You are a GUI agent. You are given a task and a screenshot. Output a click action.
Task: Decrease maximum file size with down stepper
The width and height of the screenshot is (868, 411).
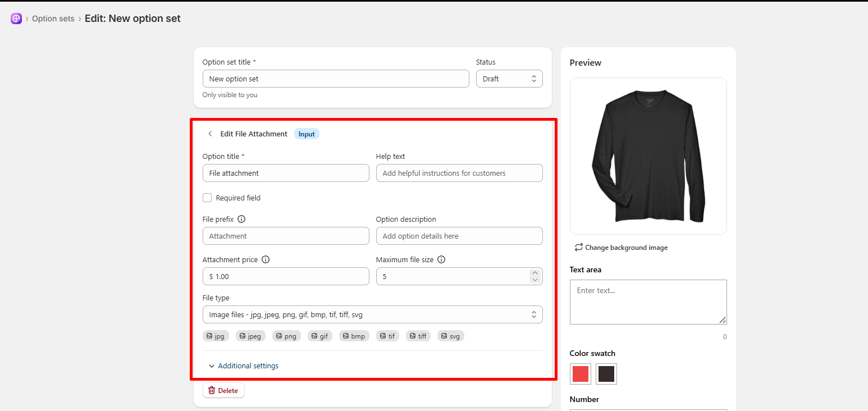click(535, 280)
